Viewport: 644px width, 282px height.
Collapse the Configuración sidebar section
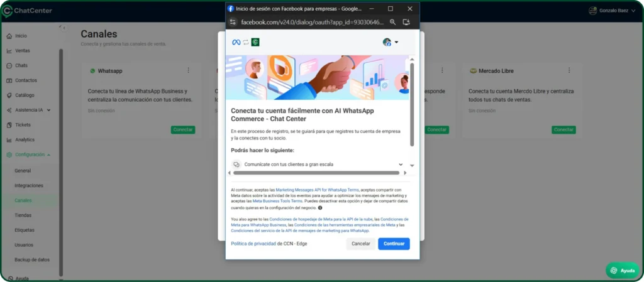(x=49, y=155)
